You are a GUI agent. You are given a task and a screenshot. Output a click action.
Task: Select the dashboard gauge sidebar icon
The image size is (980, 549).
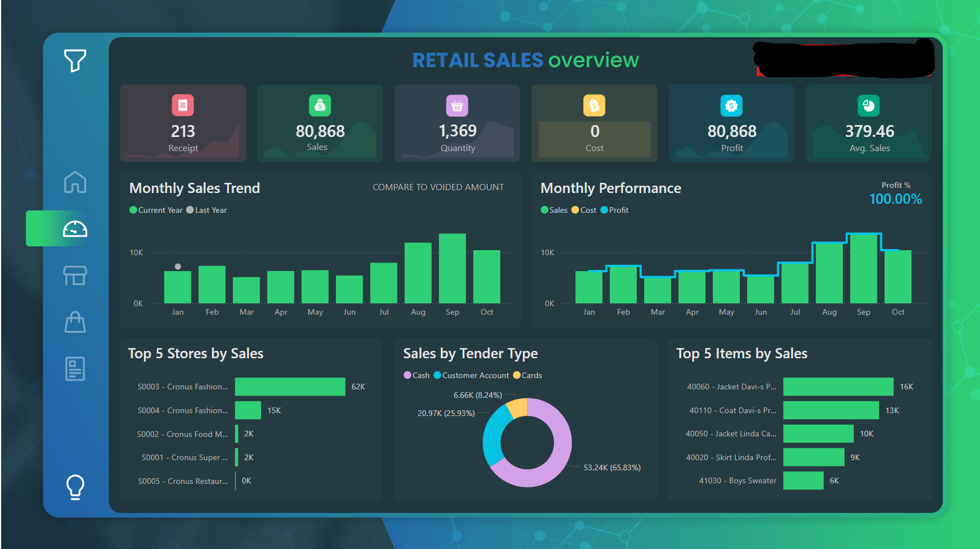75,229
